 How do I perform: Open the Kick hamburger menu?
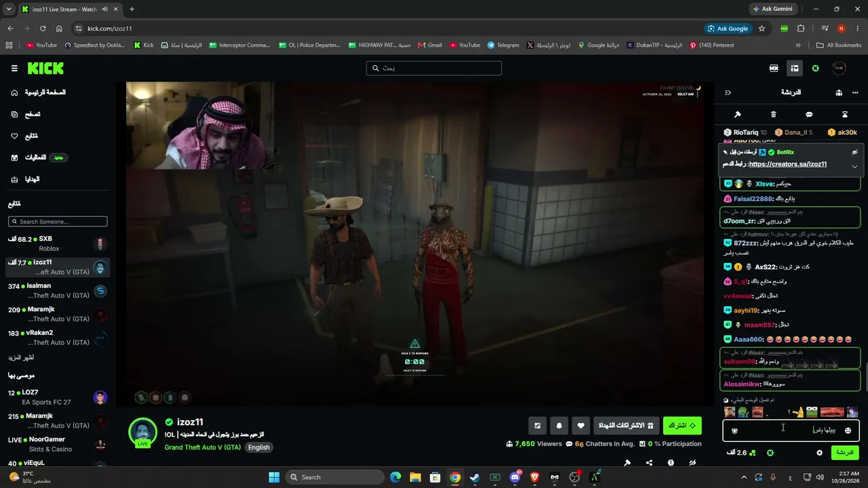pyautogui.click(x=14, y=68)
